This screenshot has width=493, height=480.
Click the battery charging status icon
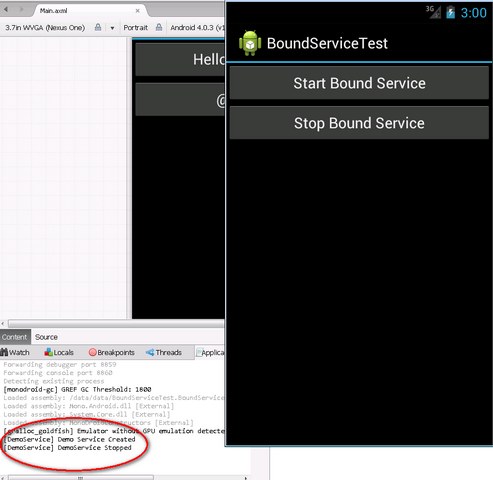450,13
